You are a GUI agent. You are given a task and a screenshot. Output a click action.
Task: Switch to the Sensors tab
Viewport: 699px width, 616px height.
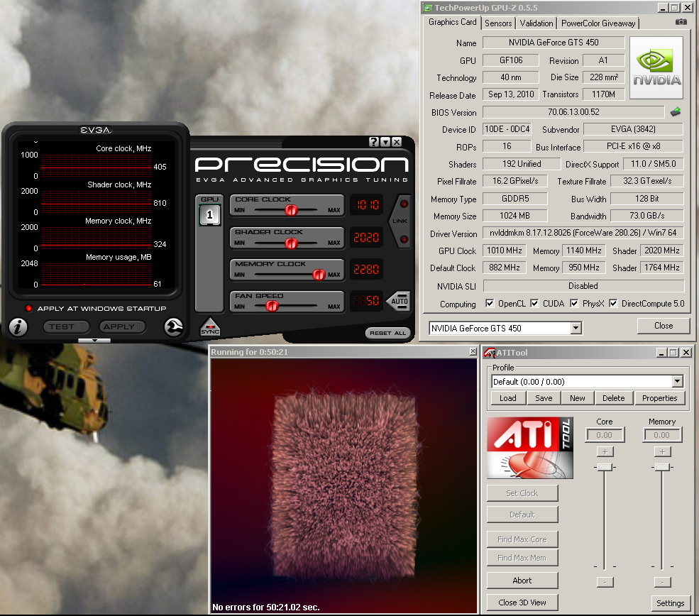(498, 23)
